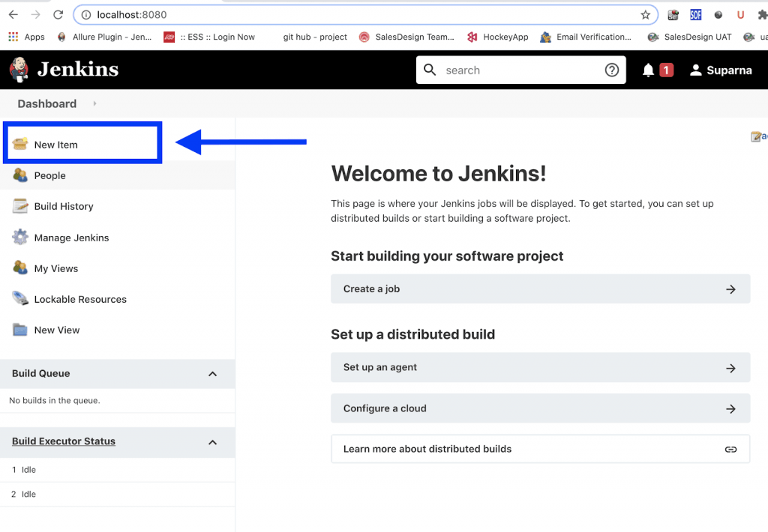Click the New View folder icon
Screen dimensions: 768x532
click(x=20, y=330)
